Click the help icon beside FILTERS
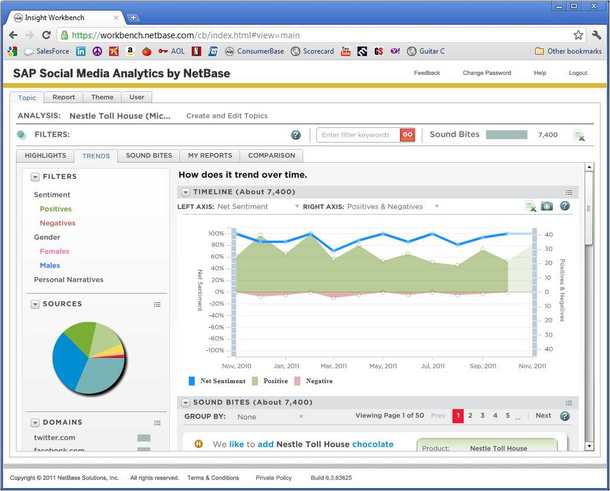 tap(296, 135)
